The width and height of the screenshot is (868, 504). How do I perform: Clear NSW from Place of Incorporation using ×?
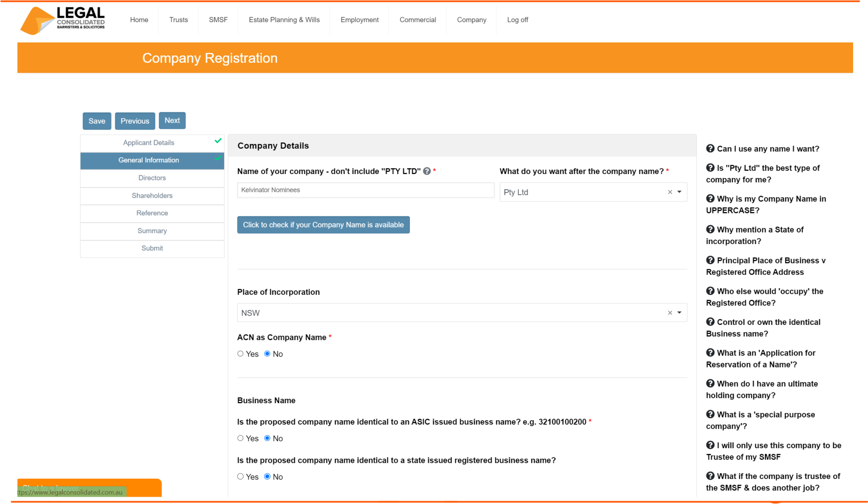669,313
